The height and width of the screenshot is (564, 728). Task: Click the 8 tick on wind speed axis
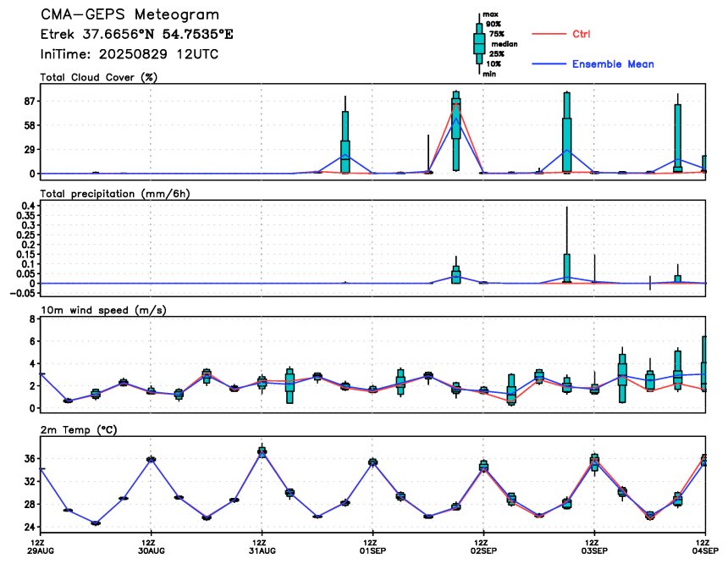click(x=32, y=318)
